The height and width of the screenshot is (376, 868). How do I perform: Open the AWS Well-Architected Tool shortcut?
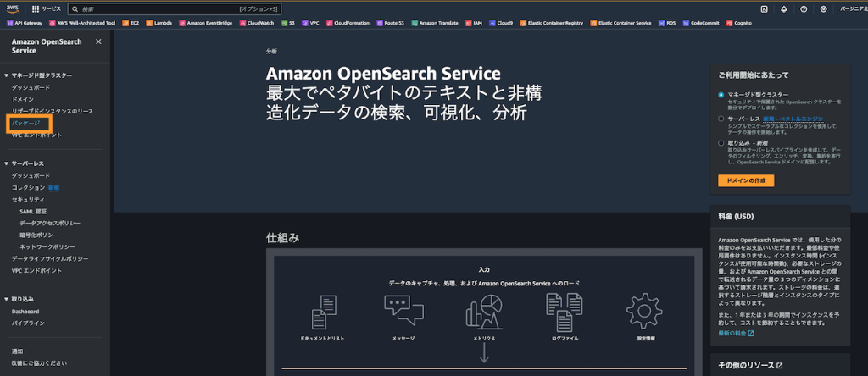82,23
